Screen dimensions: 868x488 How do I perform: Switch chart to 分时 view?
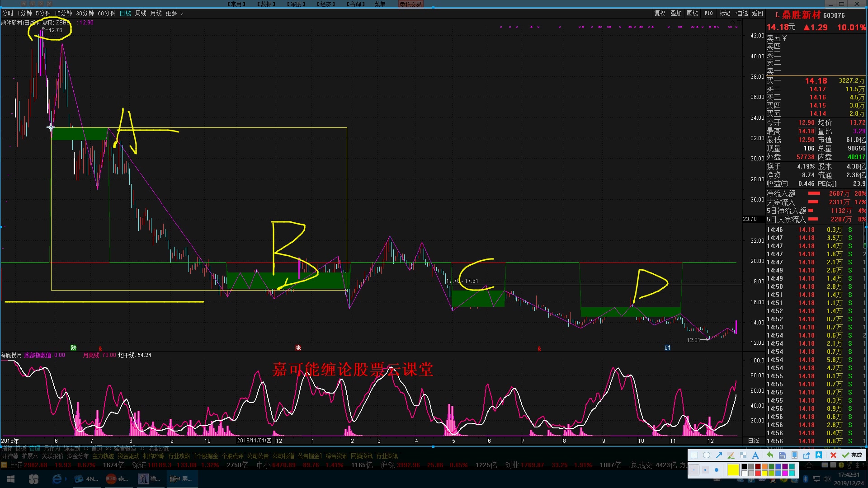[x=8, y=13]
